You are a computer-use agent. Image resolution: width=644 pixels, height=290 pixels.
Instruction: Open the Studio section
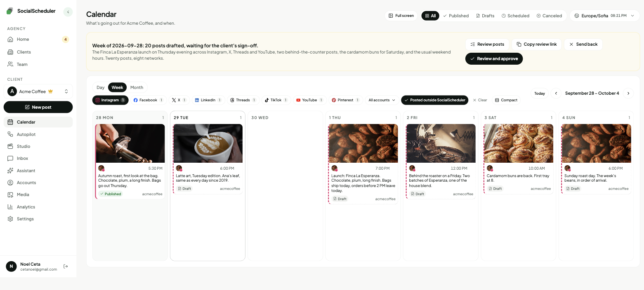point(38,146)
